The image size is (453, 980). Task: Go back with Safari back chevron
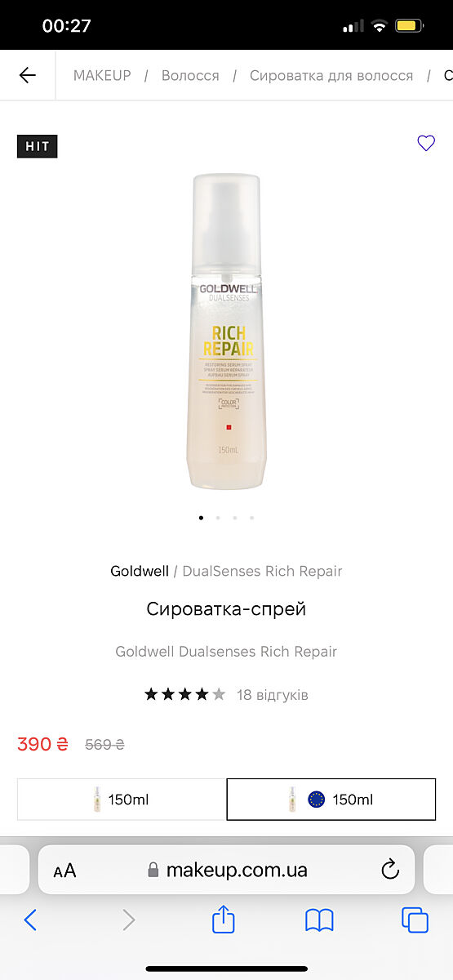(30, 920)
